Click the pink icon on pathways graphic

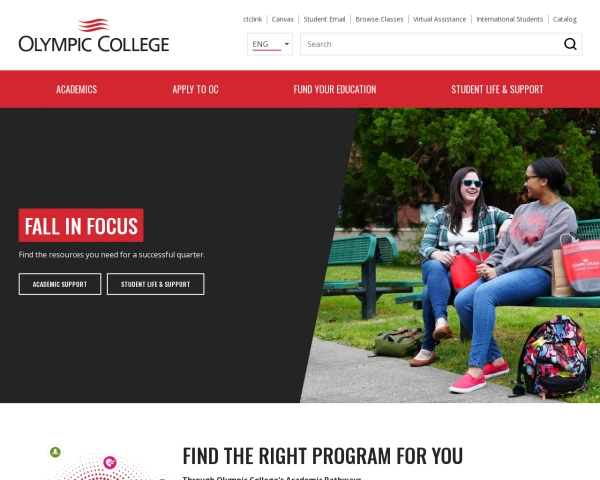(x=110, y=463)
